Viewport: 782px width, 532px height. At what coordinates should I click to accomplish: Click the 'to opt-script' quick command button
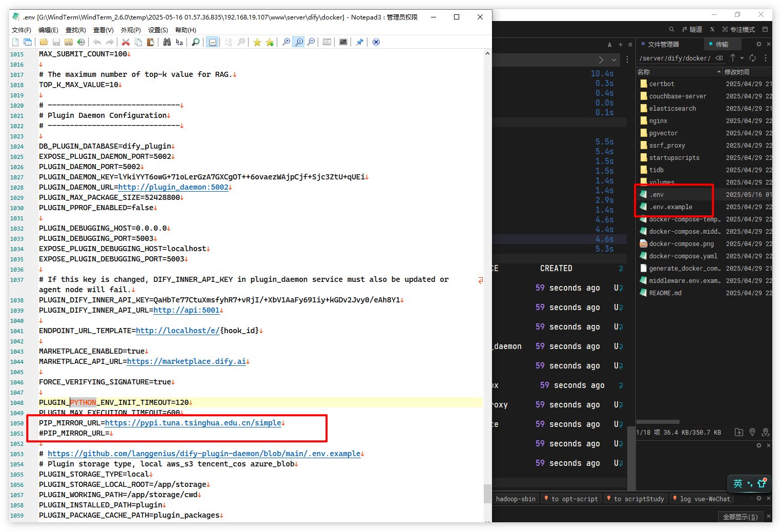570,499
